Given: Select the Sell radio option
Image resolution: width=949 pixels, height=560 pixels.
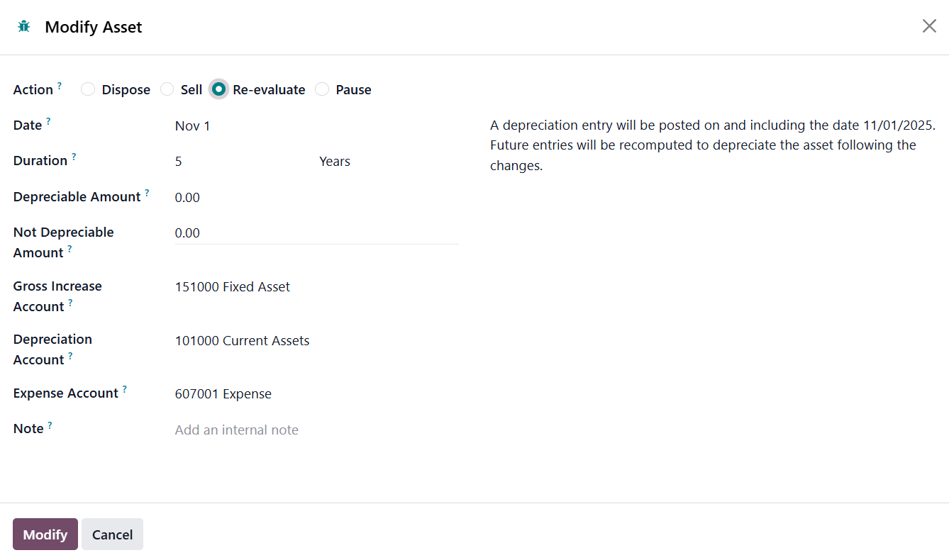Looking at the screenshot, I should tap(167, 89).
